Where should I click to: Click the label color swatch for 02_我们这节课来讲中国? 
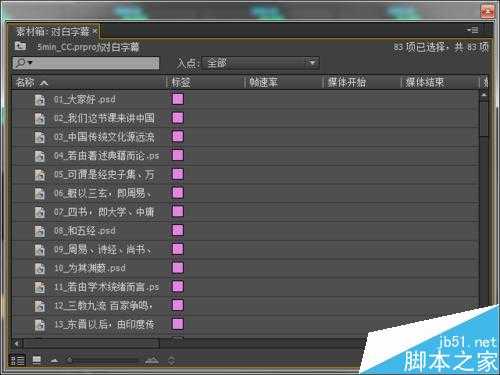pyautogui.click(x=178, y=118)
